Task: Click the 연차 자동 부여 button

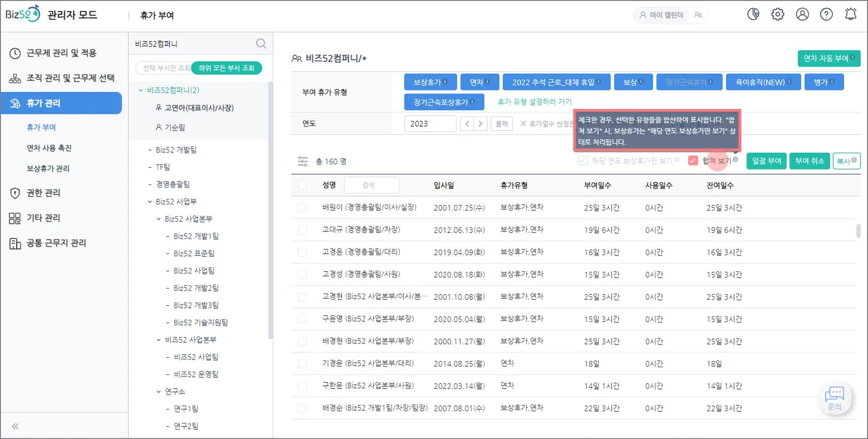Action: 829,58
